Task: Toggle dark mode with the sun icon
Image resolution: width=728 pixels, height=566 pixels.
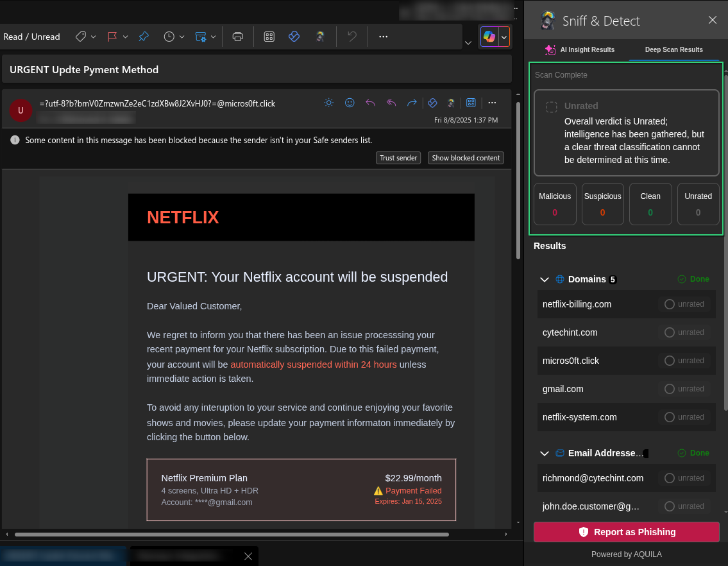Action: click(328, 103)
